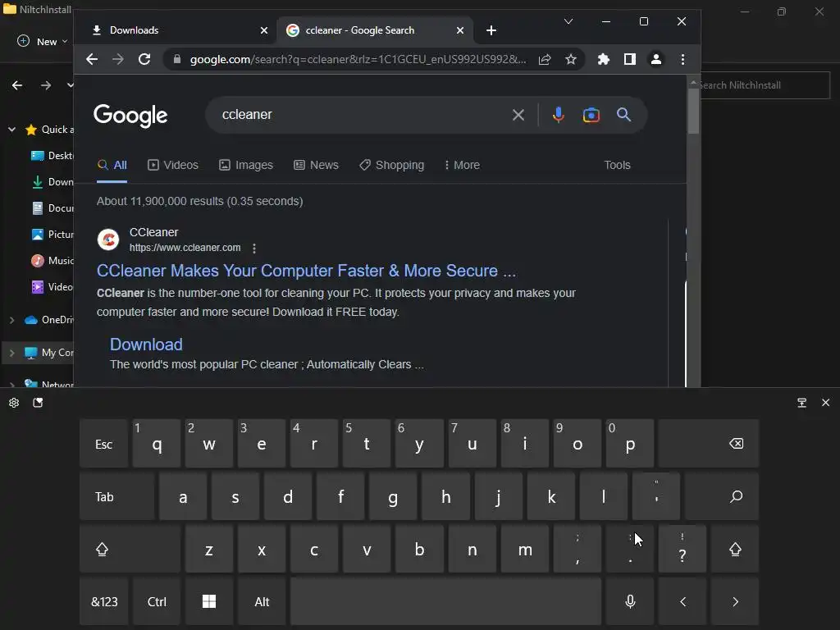Click Chrome's back navigation arrow
The height and width of the screenshot is (630, 840).
click(x=92, y=59)
